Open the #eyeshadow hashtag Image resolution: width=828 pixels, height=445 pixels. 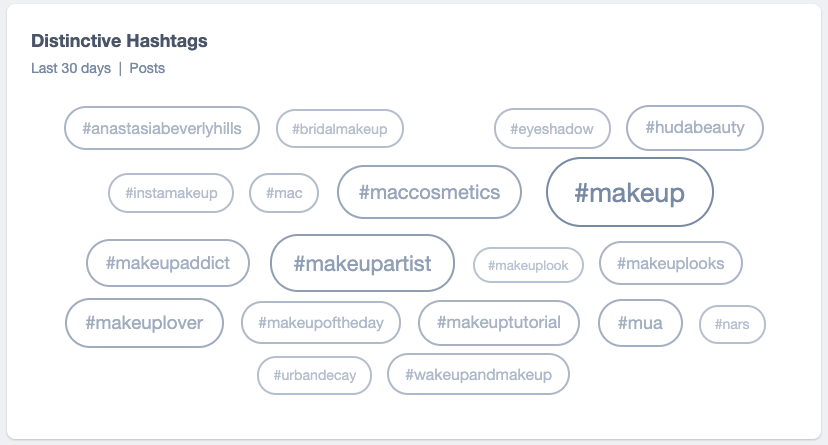click(x=552, y=129)
